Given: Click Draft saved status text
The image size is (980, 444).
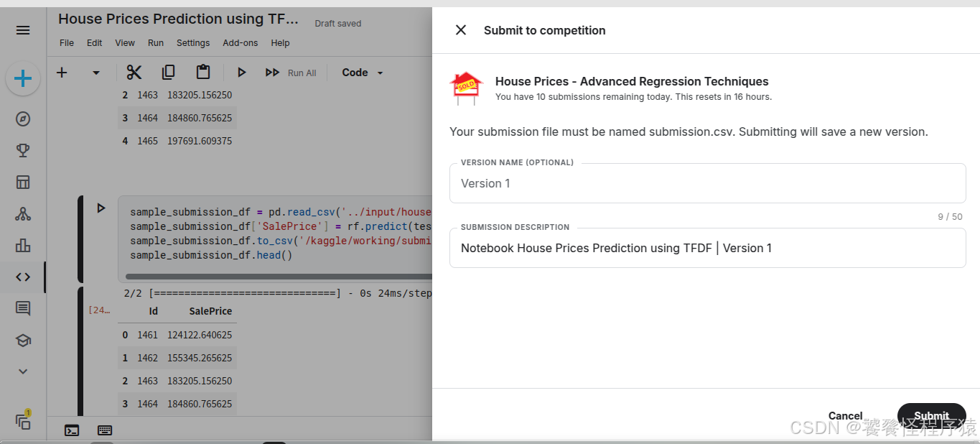Looking at the screenshot, I should point(338,24).
